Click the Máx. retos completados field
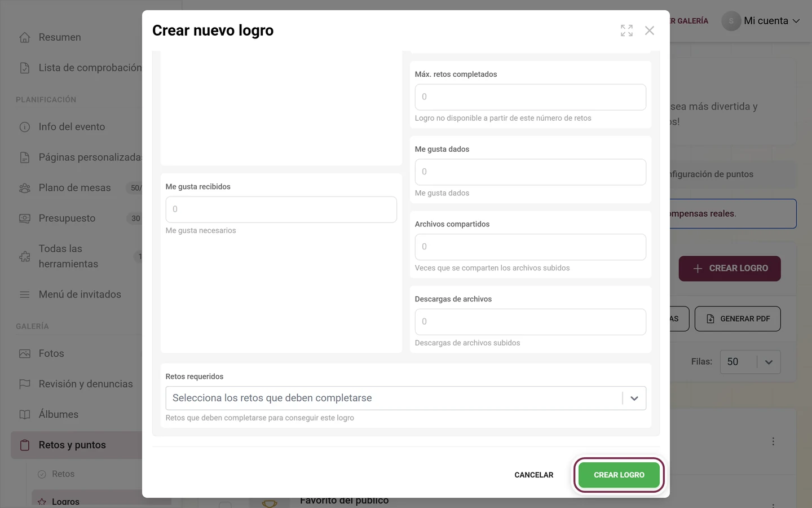This screenshot has width=812, height=508. click(531, 97)
